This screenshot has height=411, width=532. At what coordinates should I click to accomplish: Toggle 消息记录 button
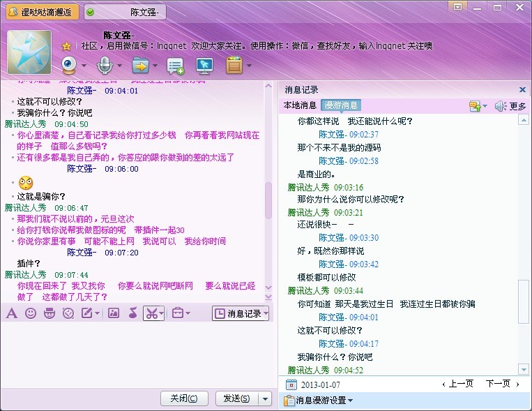[x=241, y=313]
